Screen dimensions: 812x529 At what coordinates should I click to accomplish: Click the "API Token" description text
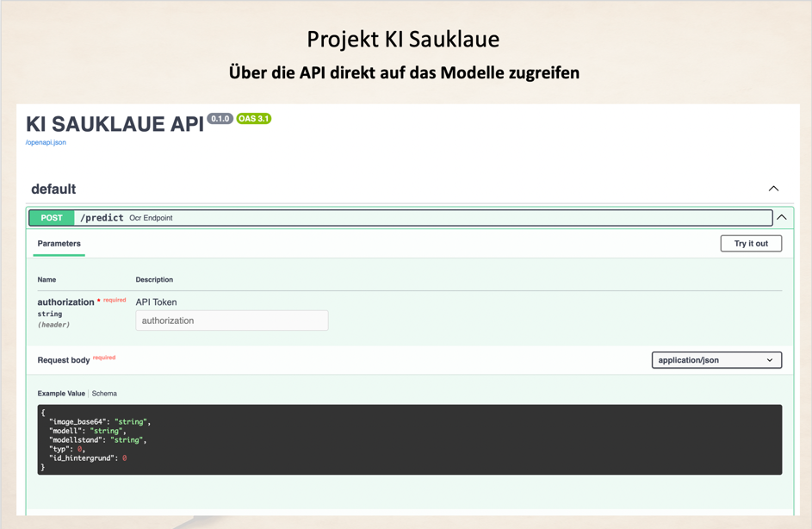click(156, 302)
